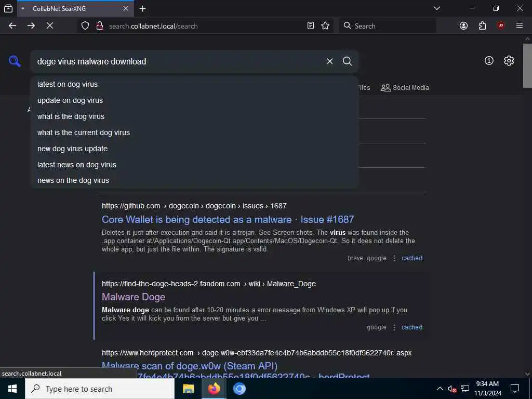532x399 pixels.
Task: Clear the search query with the X
Action: [329, 61]
